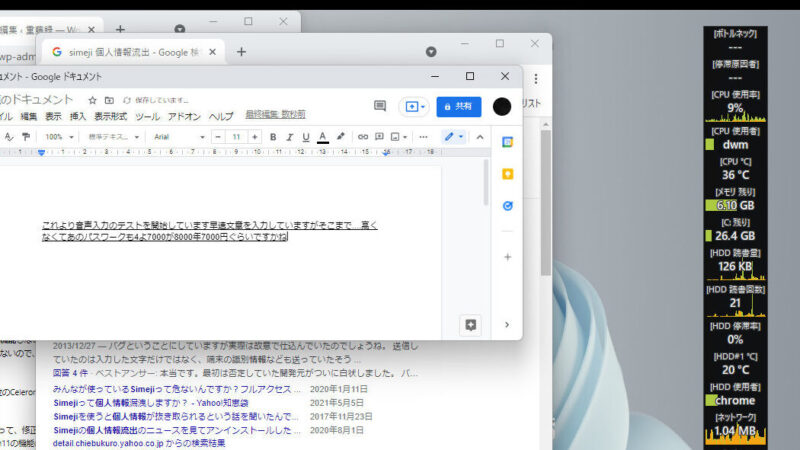
Task: Open the highlight color tool
Action: click(x=340, y=136)
